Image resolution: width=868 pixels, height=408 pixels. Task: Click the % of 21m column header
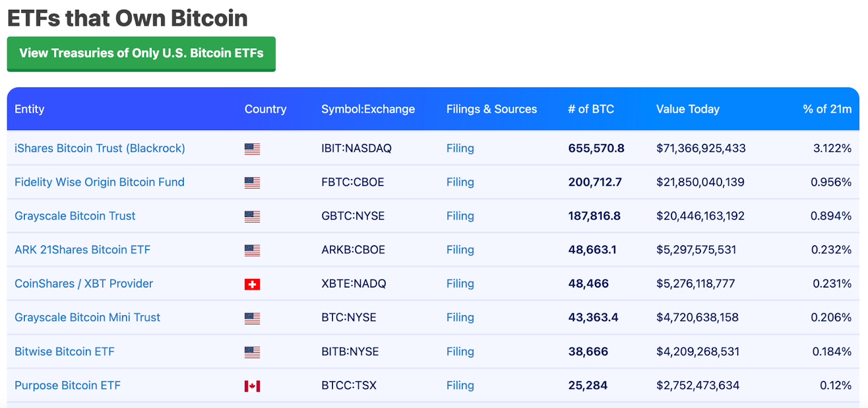point(827,109)
